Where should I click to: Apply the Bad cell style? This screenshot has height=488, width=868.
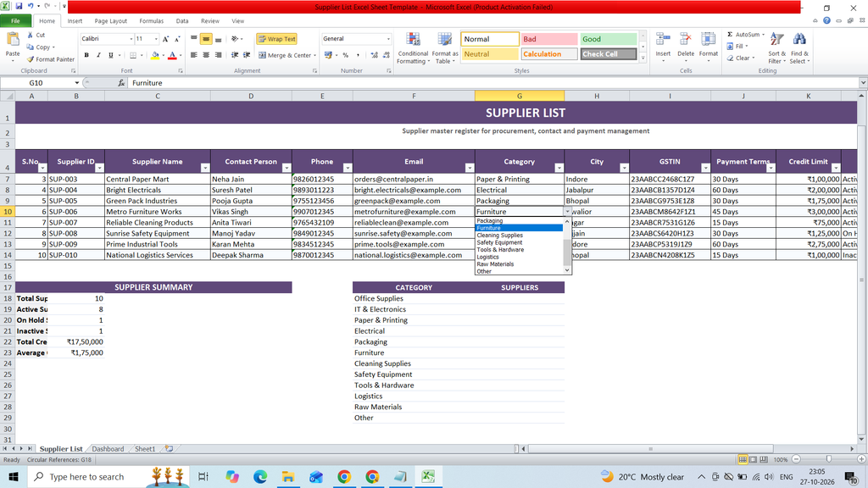(548, 39)
